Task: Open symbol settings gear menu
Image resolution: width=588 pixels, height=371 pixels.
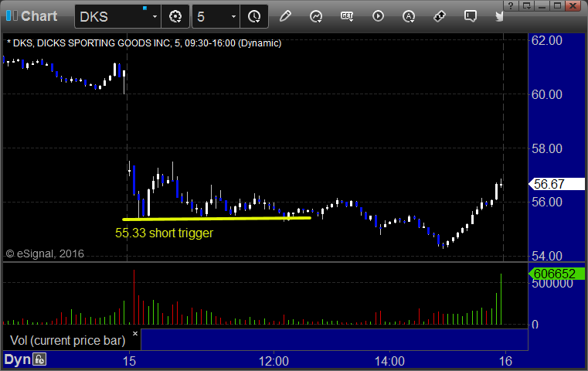Action: point(175,16)
